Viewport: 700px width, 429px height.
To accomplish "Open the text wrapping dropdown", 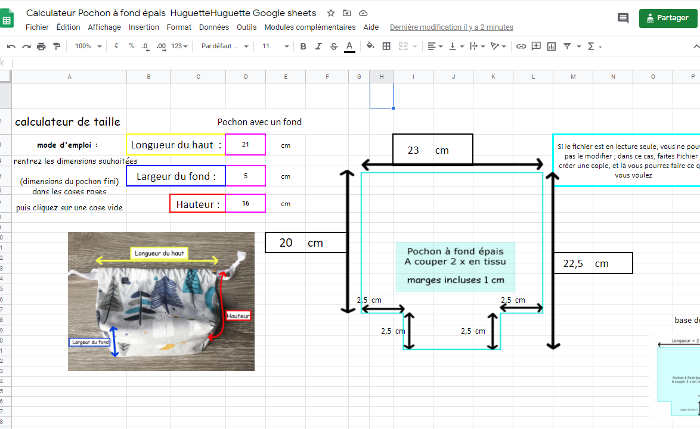I will pyautogui.click(x=477, y=46).
